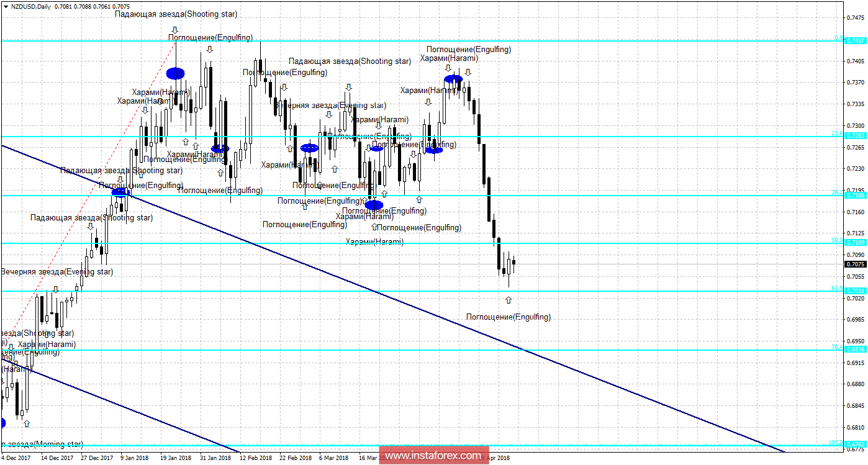The image size is (868, 465).
Task: Click the largest blue ellipse at January peak
Action: (x=175, y=73)
